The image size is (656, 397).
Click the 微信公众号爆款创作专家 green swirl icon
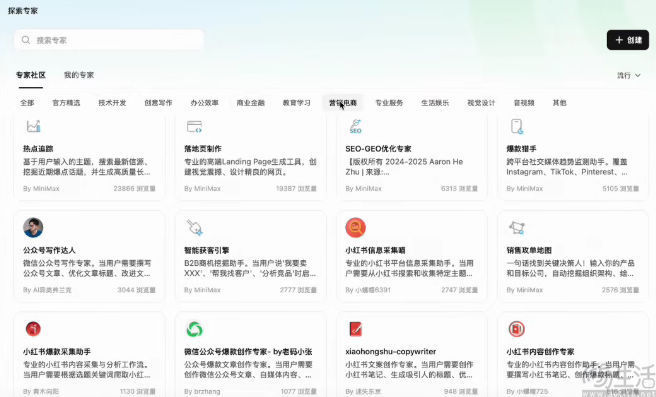click(x=195, y=329)
